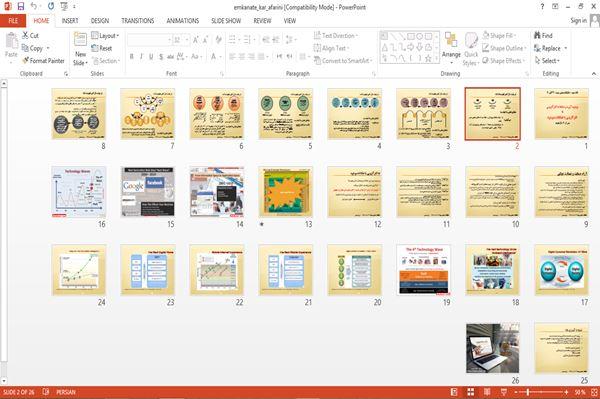Open the Copy dropdown arrow
600x399 pixels.
coord(48,48)
